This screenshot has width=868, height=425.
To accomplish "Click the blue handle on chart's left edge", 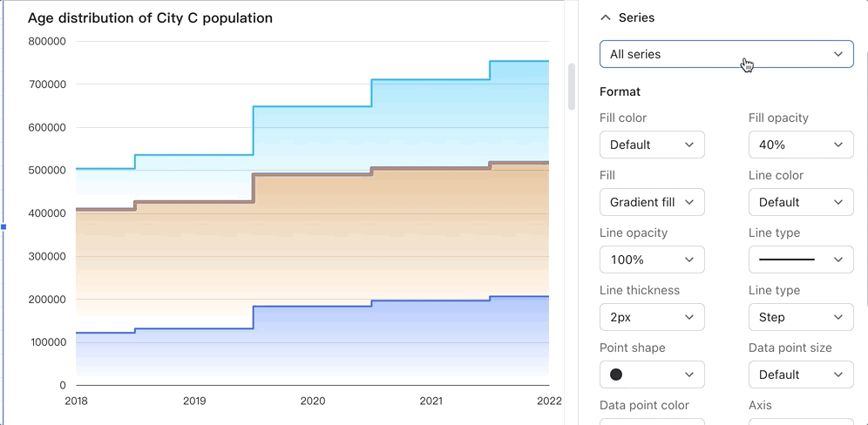I will [3, 227].
